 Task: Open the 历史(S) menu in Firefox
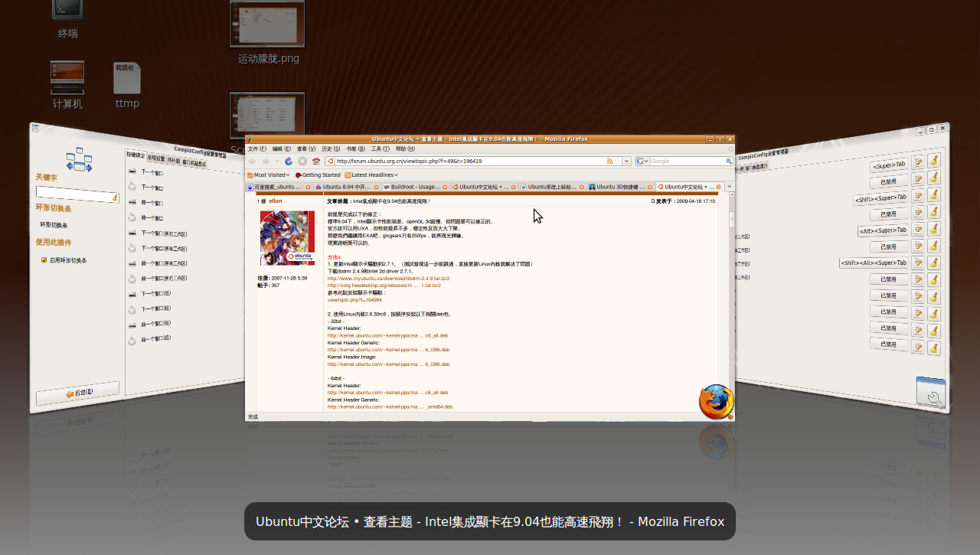pos(331,149)
